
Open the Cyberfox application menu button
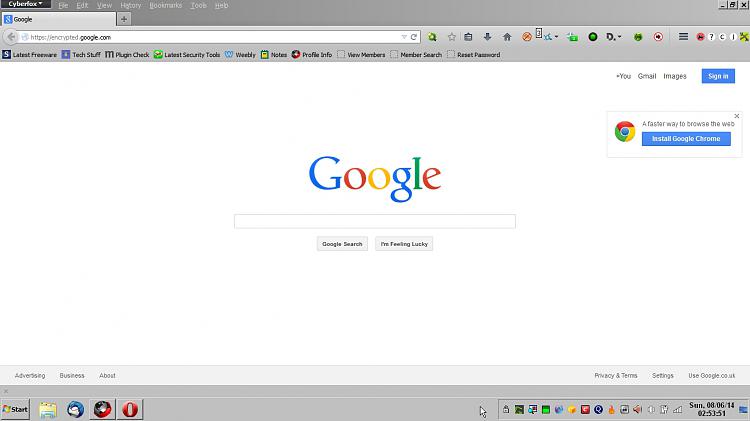(x=25, y=4)
